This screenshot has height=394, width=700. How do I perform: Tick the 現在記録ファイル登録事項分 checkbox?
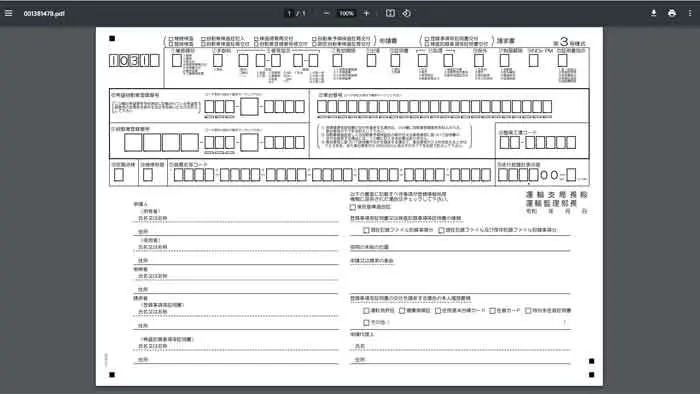click(x=366, y=230)
